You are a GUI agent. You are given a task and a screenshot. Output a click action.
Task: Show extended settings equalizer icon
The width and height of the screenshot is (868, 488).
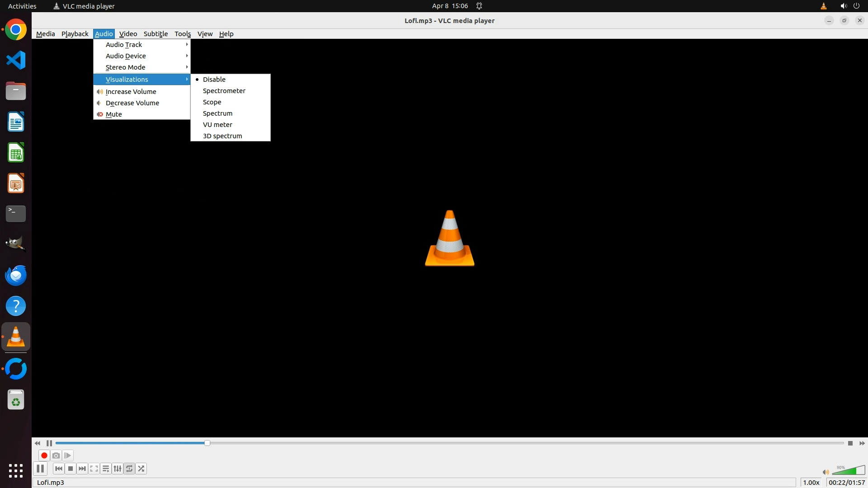pos(118,469)
